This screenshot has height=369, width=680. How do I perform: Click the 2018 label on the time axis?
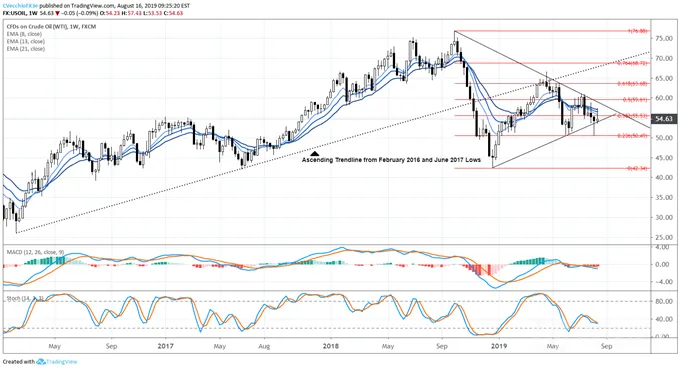point(331,346)
